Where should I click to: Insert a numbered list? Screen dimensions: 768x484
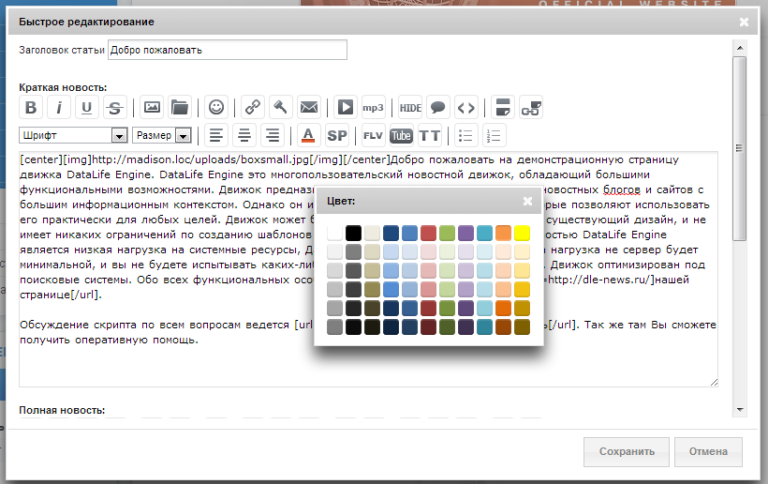pos(494,135)
